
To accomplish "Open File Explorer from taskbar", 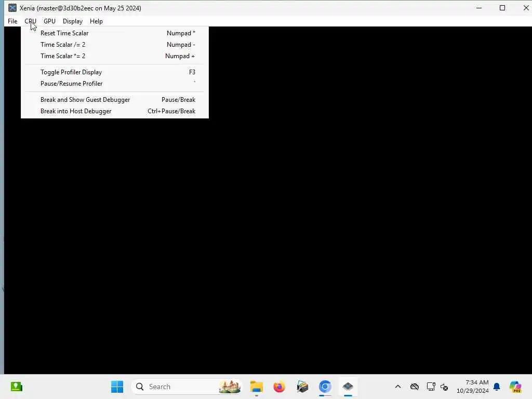I will point(257,387).
